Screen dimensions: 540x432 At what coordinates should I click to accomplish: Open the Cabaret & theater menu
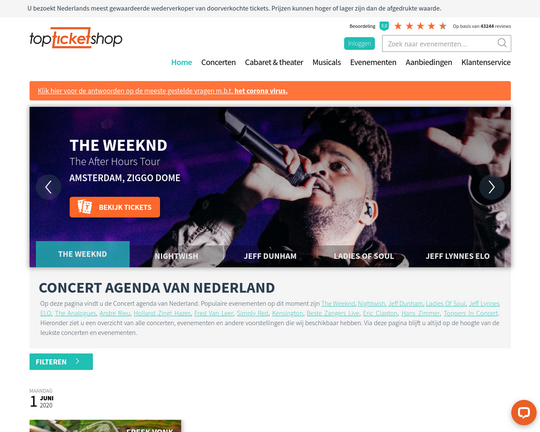pyautogui.click(x=274, y=62)
